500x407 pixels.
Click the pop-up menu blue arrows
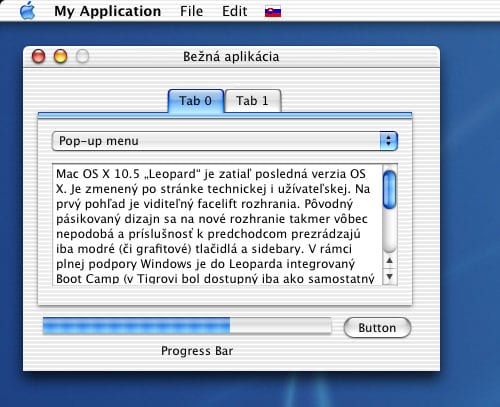pyautogui.click(x=389, y=141)
